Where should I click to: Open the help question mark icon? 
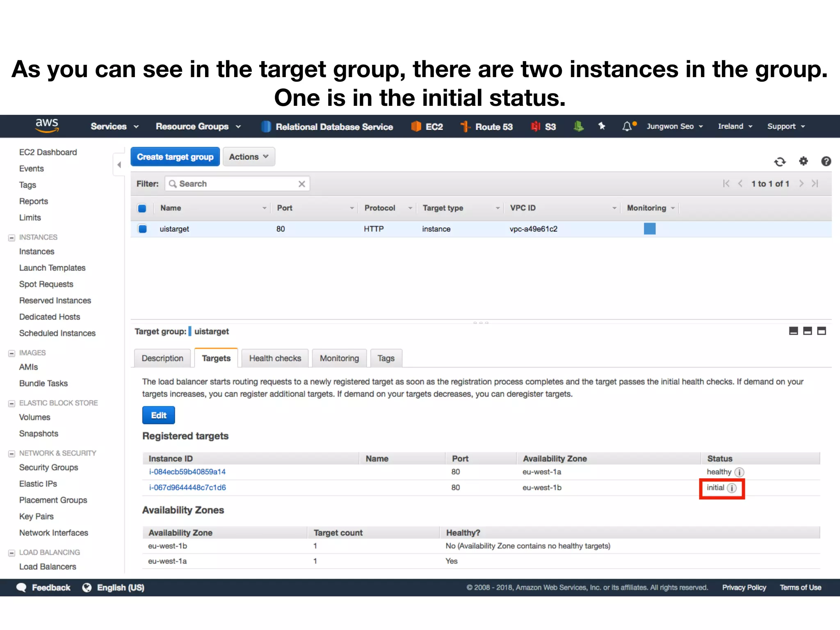point(826,161)
